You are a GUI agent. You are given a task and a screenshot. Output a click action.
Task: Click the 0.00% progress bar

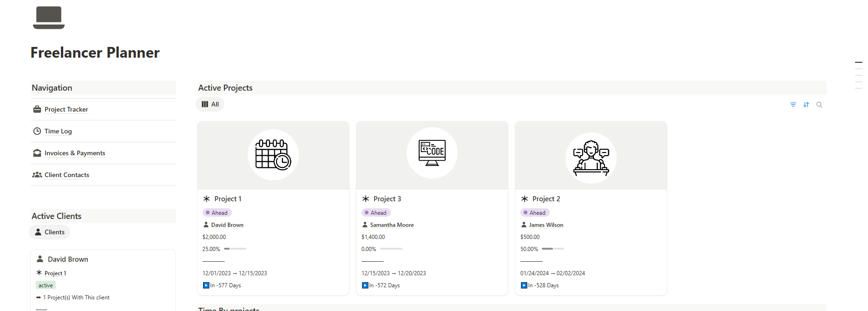coord(391,249)
